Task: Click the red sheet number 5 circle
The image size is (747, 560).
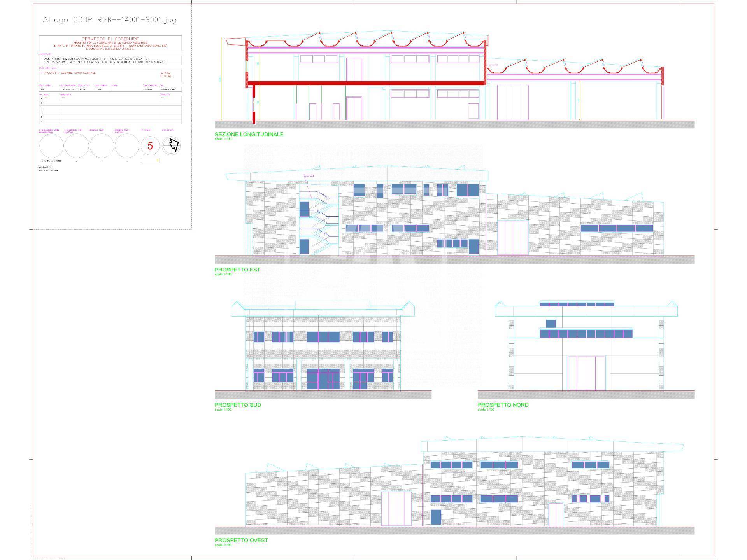Action: [x=150, y=146]
